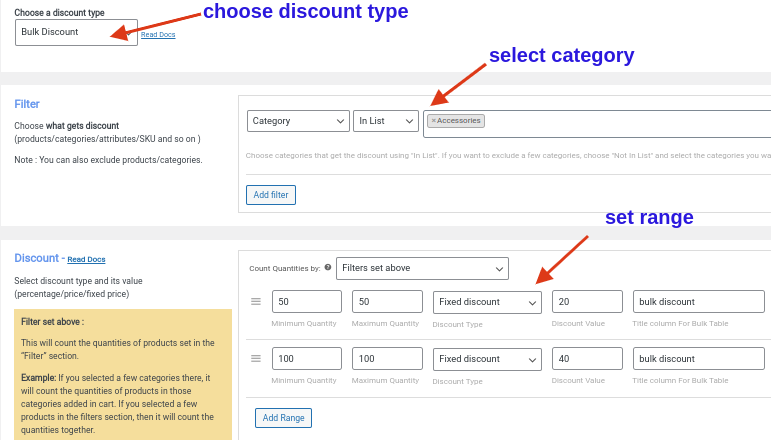
Task: Click the Add Range button
Action: 283,417
